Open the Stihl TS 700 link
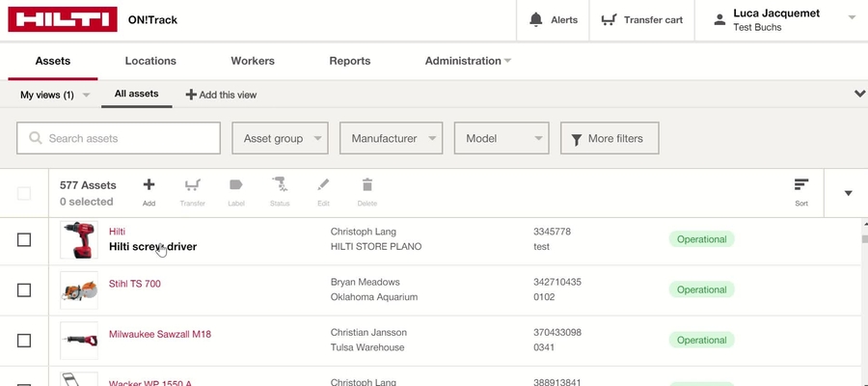 pyautogui.click(x=134, y=284)
